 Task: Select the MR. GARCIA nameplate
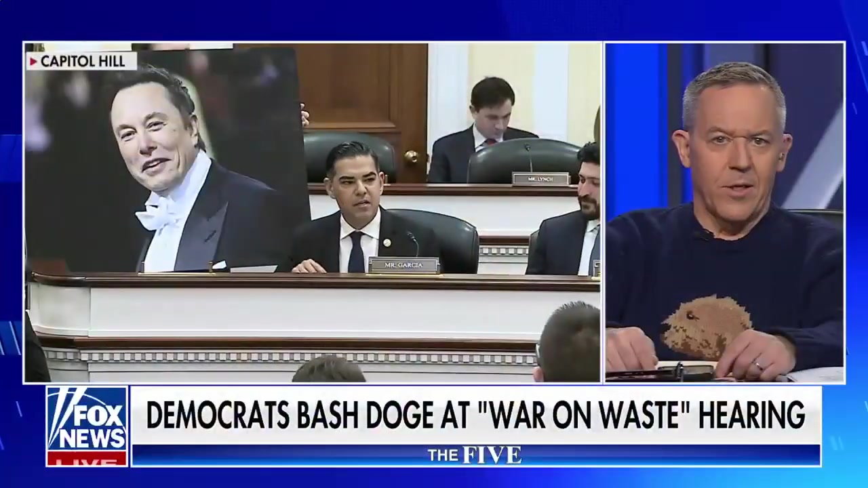403,265
